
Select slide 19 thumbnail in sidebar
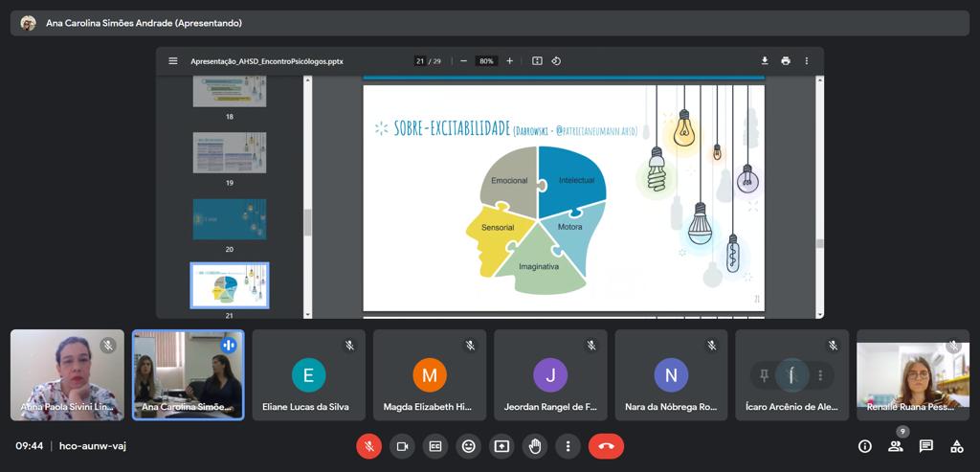230,152
